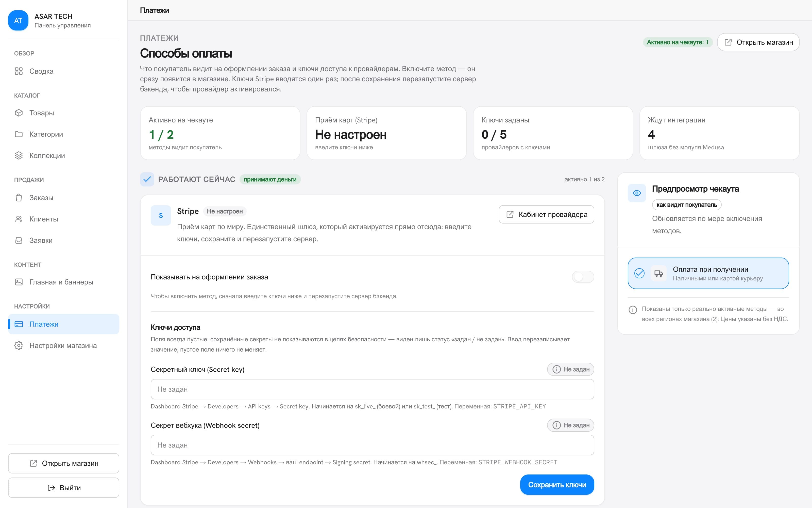Open Коллекции in the sidebar

click(x=63, y=155)
